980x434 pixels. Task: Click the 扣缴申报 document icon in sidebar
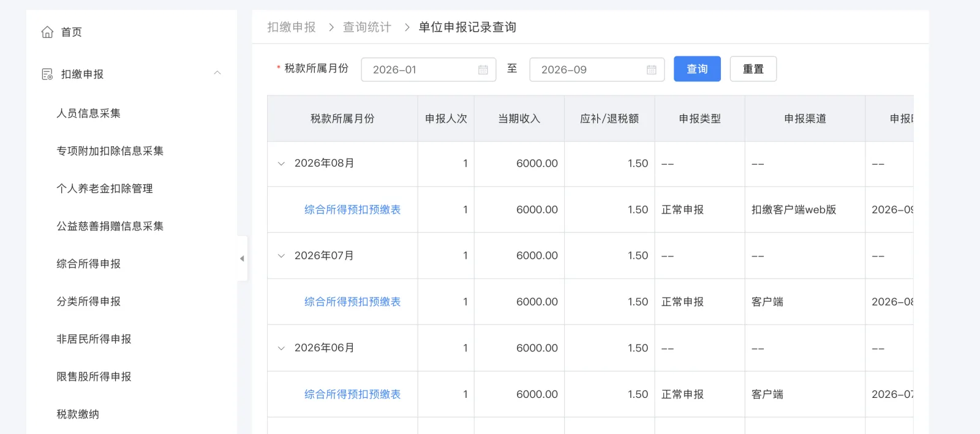click(47, 74)
